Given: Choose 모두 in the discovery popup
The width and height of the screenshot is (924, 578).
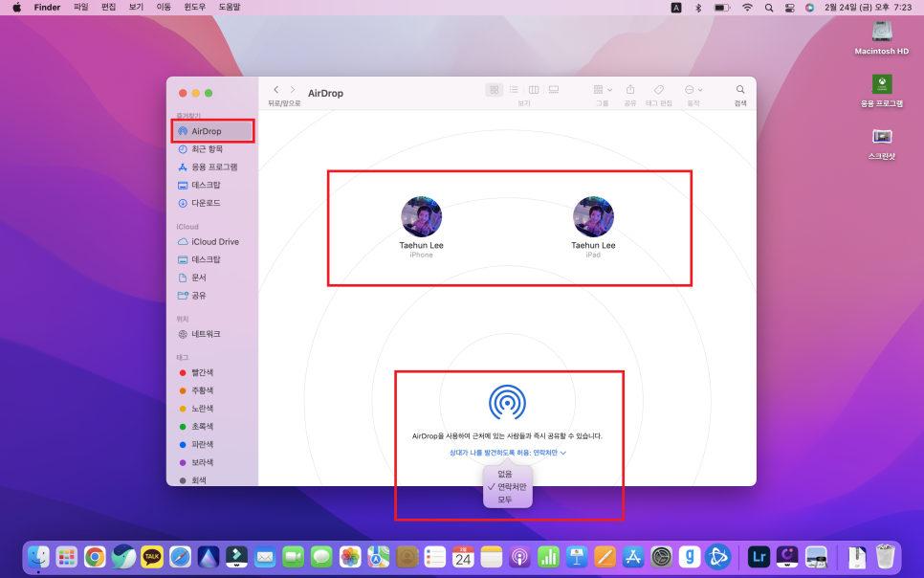Looking at the screenshot, I should (x=507, y=500).
